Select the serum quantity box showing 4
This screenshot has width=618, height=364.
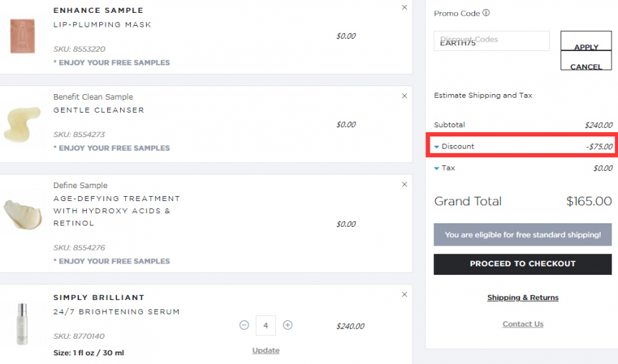click(x=266, y=325)
